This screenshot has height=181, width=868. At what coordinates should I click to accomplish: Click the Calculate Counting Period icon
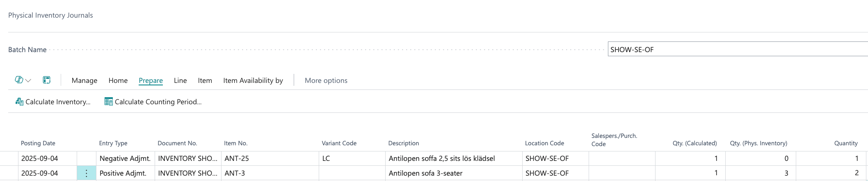coord(108,102)
